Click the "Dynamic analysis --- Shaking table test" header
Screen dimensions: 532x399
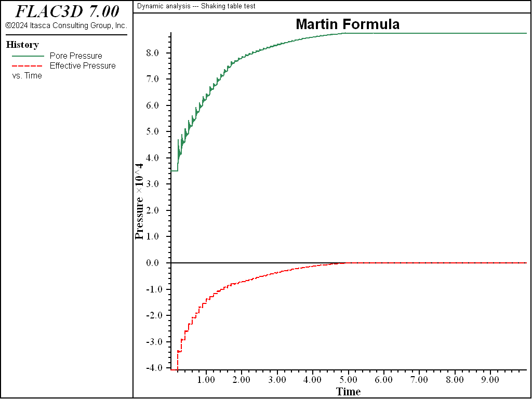[x=196, y=6]
